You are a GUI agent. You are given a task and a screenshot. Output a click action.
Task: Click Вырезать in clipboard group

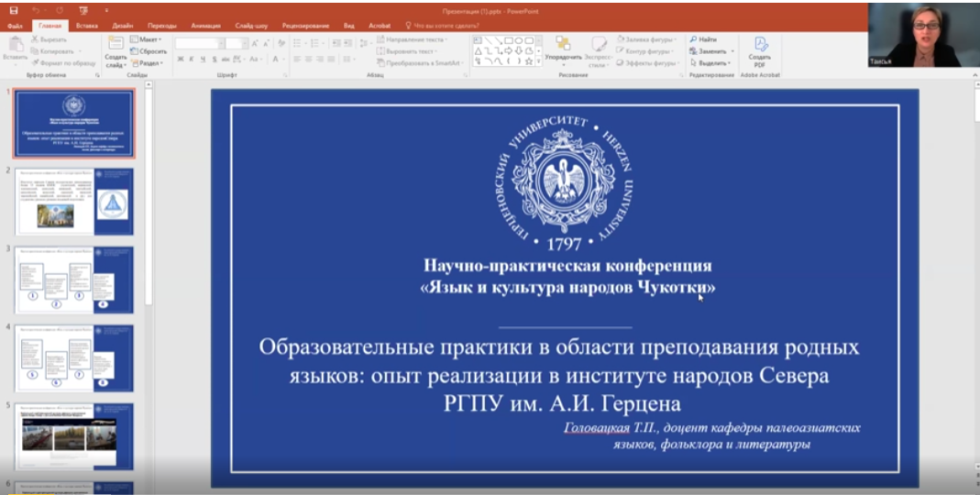coord(49,39)
